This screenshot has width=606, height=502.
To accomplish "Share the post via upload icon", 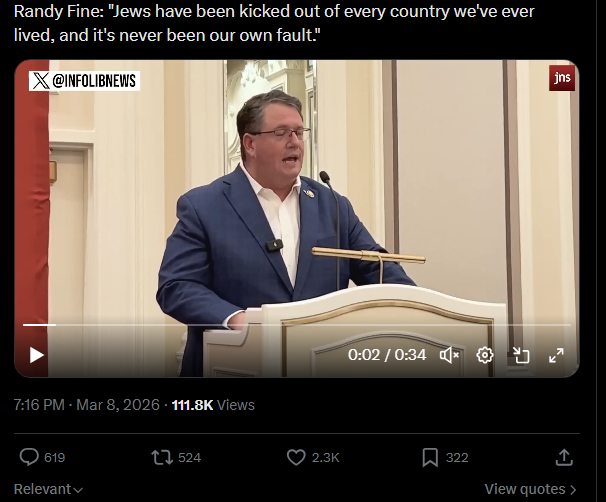I will click(x=564, y=457).
